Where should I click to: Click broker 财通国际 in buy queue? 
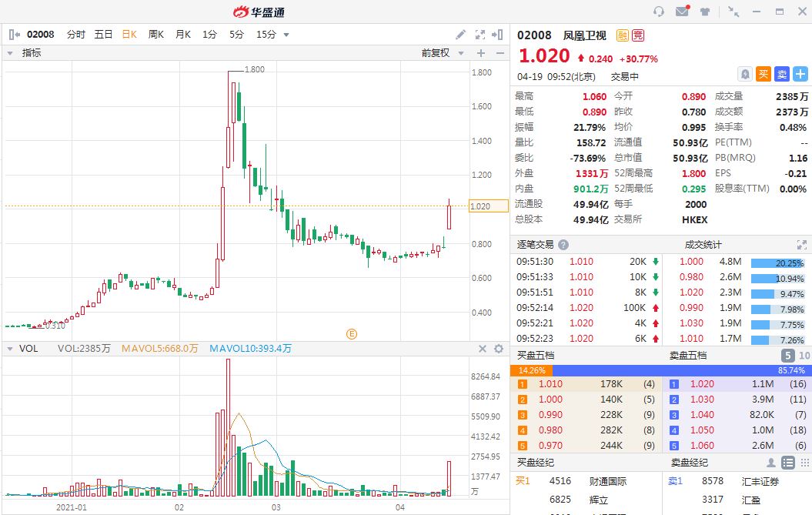point(608,481)
